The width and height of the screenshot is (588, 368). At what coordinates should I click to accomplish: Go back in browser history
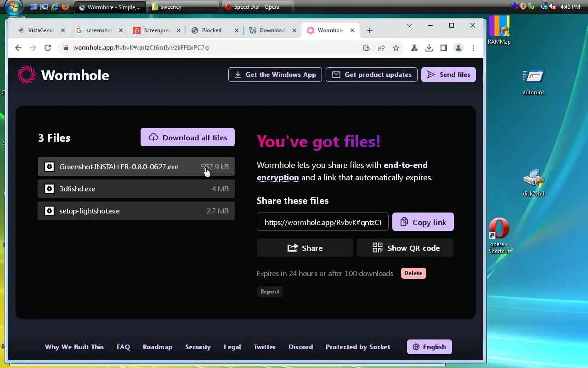[x=18, y=48]
